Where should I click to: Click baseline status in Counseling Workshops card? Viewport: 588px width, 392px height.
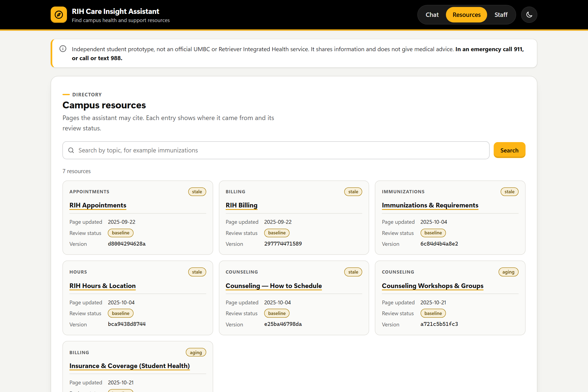coord(433,313)
